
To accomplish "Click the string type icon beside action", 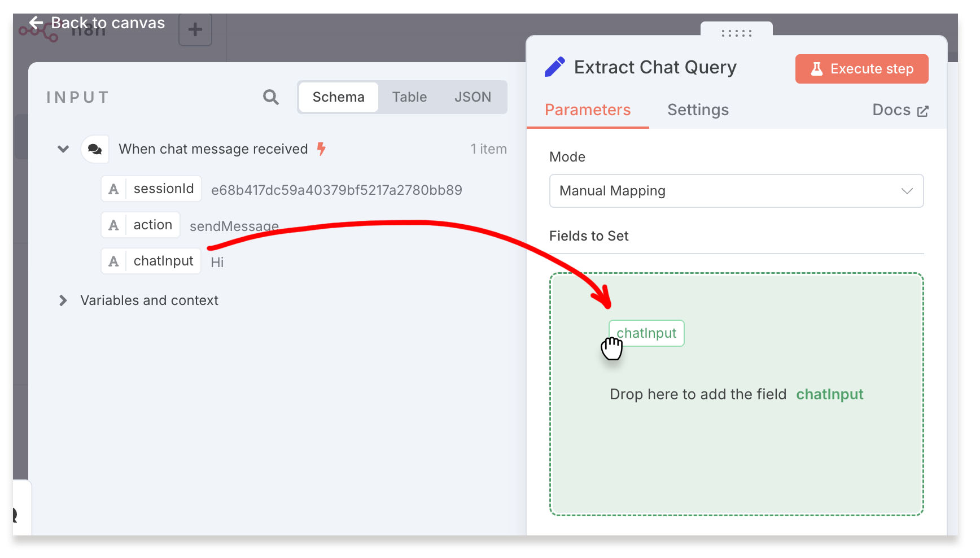I will (113, 225).
